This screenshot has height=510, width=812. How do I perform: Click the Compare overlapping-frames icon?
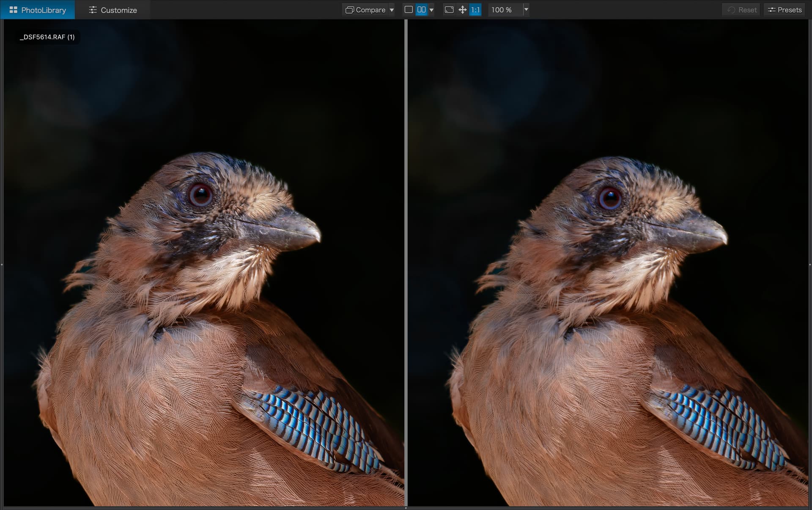349,10
